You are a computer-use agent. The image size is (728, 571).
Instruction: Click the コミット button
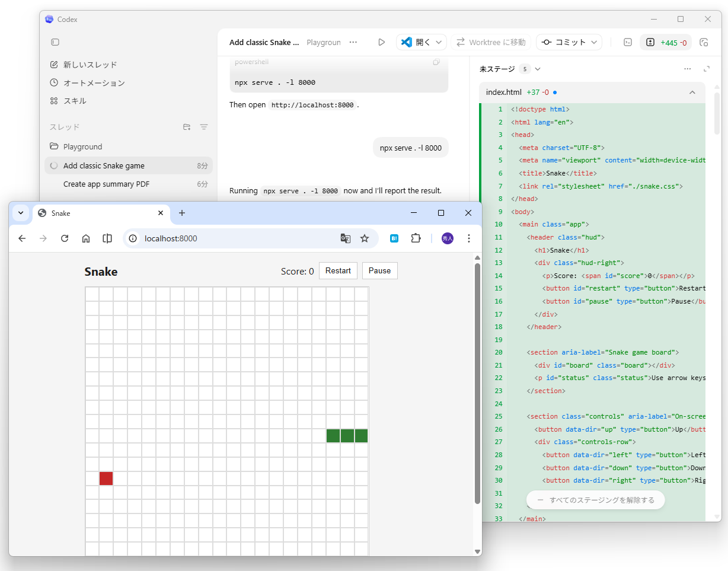(x=563, y=42)
